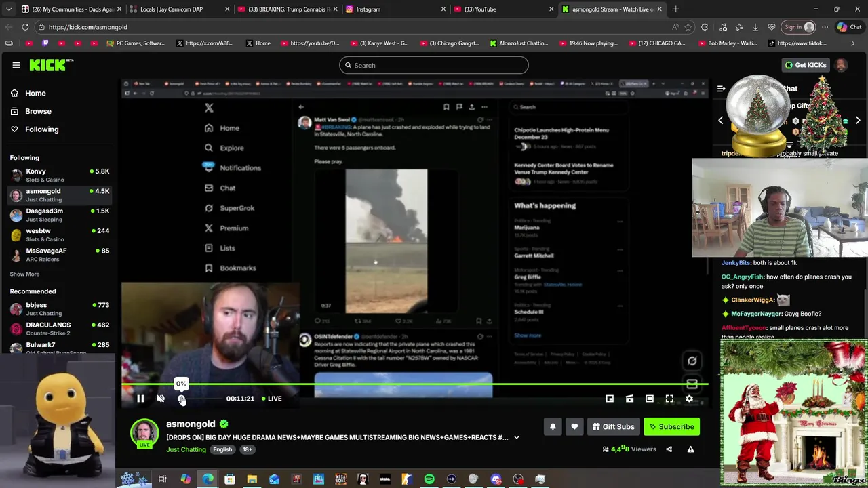Open the user profile avatar menu on Kick
This screenshot has width=868, height=488.
point(841,65)
